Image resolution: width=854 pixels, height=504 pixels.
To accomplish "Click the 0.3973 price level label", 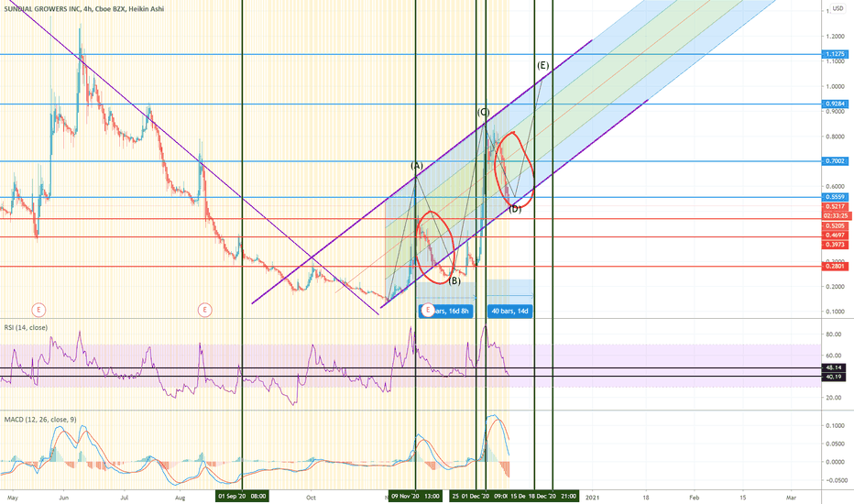I will [x=836, y=245].
